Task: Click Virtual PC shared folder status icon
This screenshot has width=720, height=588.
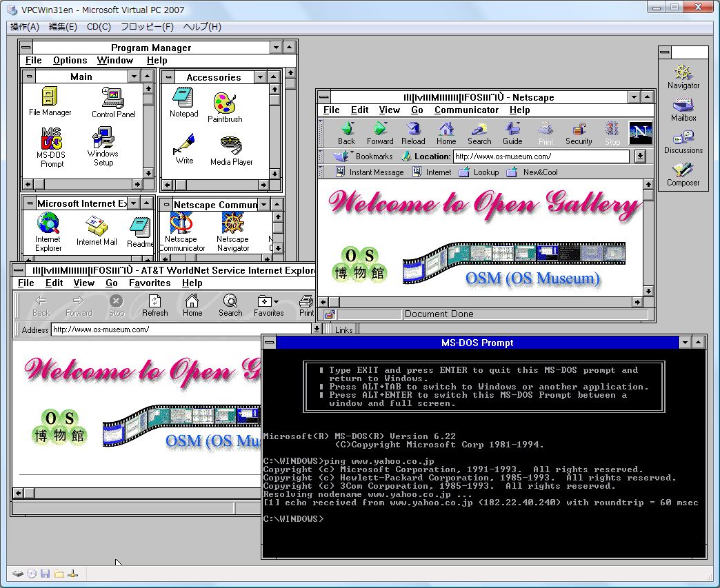Action: point(59,574)
